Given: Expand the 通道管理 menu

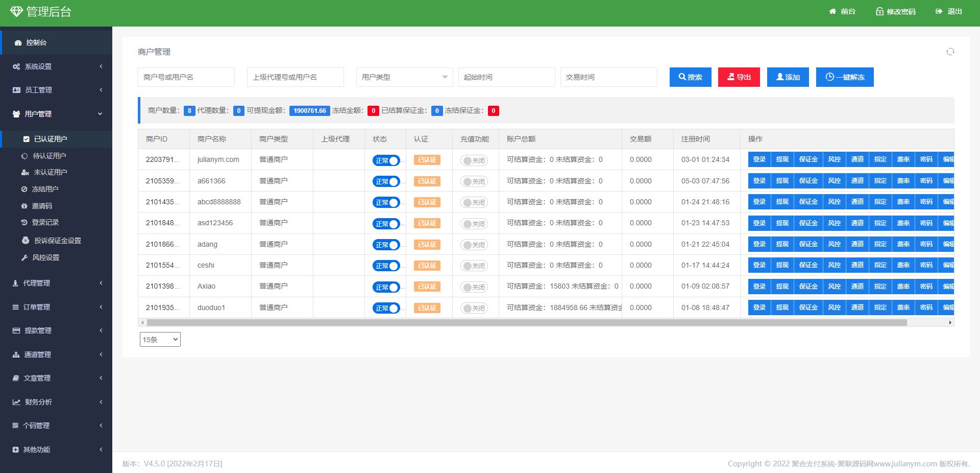Looking at the screenshot, I should click(x=56, y=354).
